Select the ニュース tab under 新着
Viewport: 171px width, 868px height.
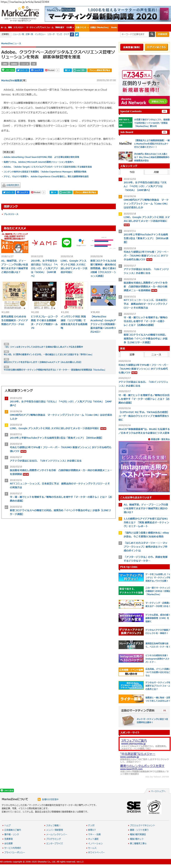(x=156, y=355)
